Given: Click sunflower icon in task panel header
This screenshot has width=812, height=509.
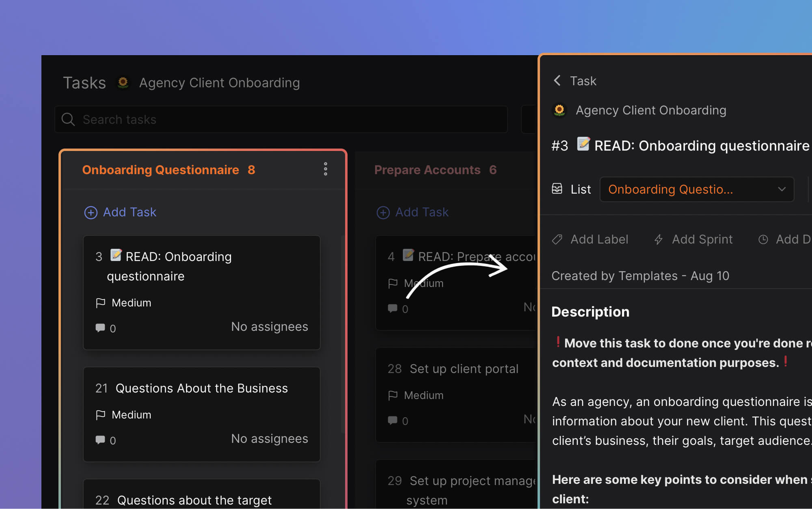Looking at the screenshot, I should click(x=559, y=110).
